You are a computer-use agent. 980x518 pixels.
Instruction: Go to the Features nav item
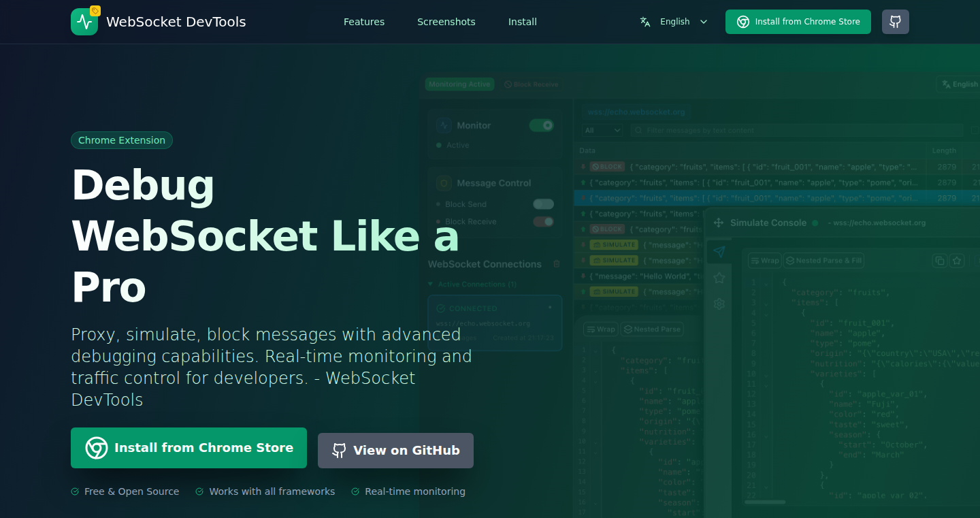(x=364, y=22)
